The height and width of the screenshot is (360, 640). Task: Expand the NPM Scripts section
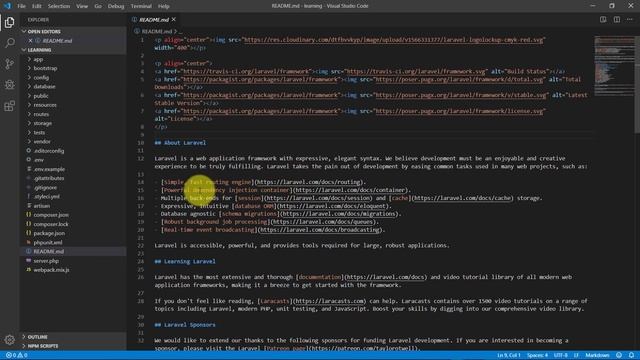coord(73,346)
